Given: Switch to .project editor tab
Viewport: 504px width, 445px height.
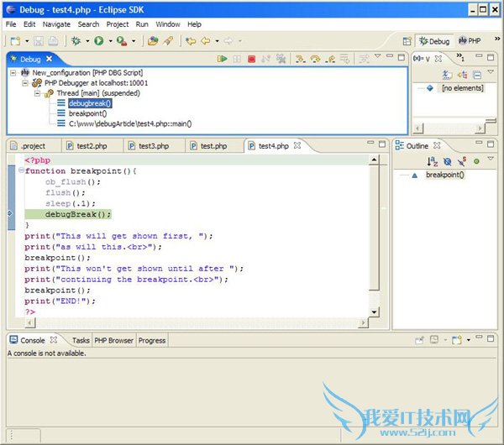Looking at the screenshot, I should pos(33,146).
